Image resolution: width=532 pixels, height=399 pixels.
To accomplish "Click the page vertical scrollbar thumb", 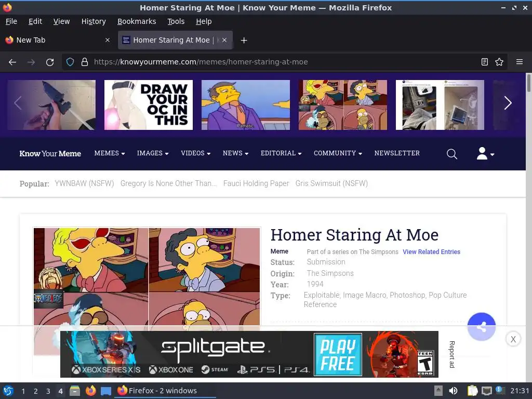I will (x=528, y=83).
